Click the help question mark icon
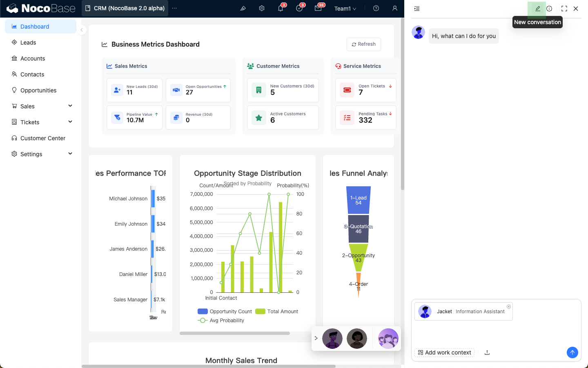Screen dimensions: 588x368 click(376, 9)
